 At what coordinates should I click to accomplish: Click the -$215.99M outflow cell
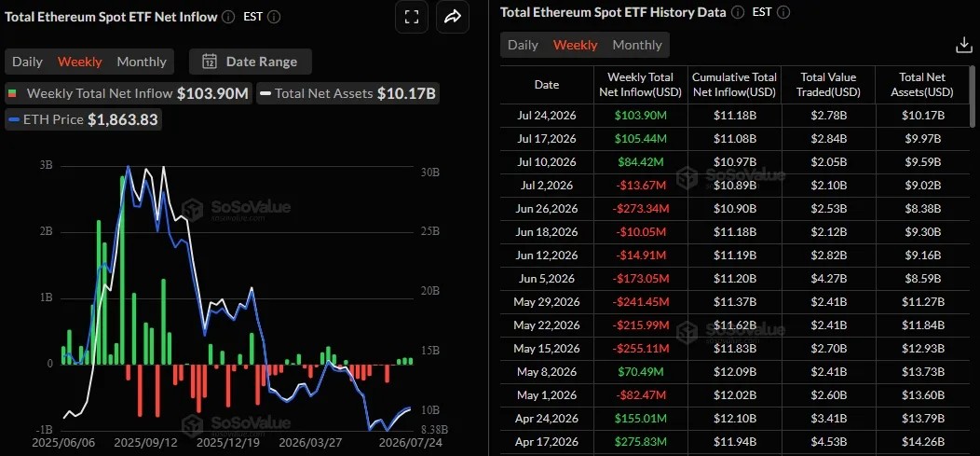tap(641, 325)
